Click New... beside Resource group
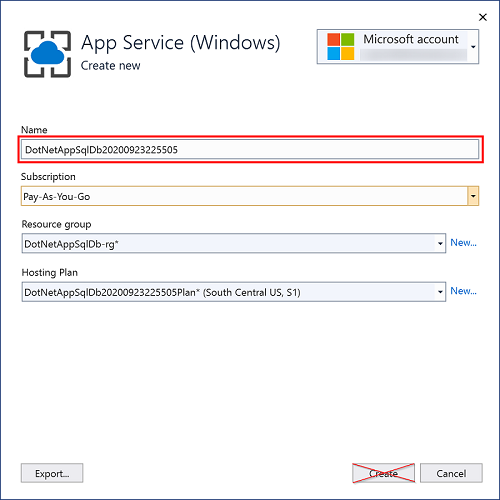The width and height of the screenshot is (500, 500). tap(463, 243)
